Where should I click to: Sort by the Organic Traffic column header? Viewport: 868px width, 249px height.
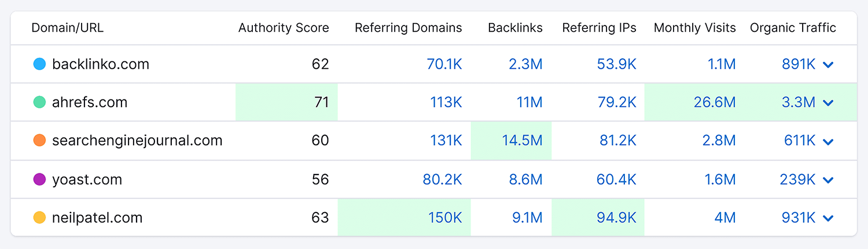pos(793,28)
